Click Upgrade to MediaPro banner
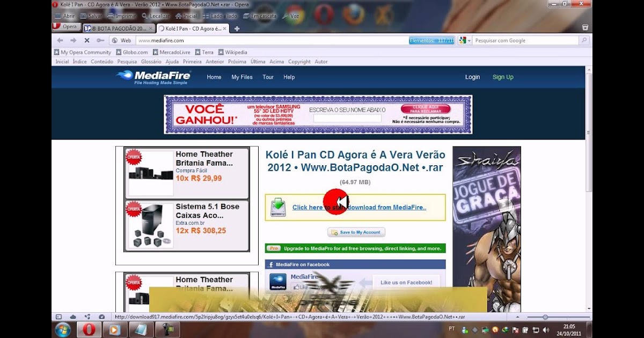This screenshot has height=338, width=644. (x=355, y=248)
